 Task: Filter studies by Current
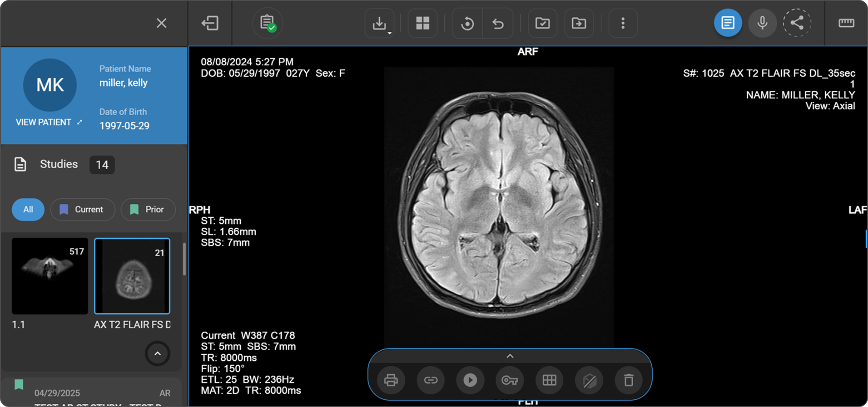coord(82,210)
